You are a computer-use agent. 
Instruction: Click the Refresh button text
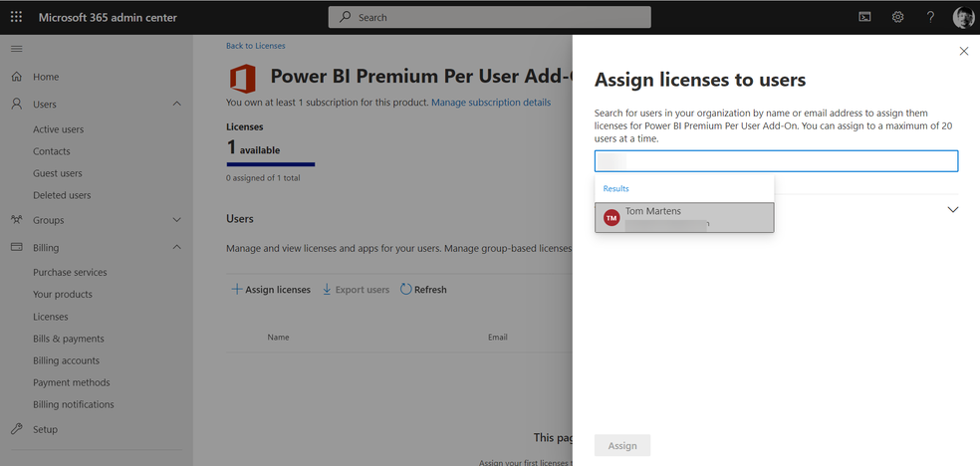(430, 289)
